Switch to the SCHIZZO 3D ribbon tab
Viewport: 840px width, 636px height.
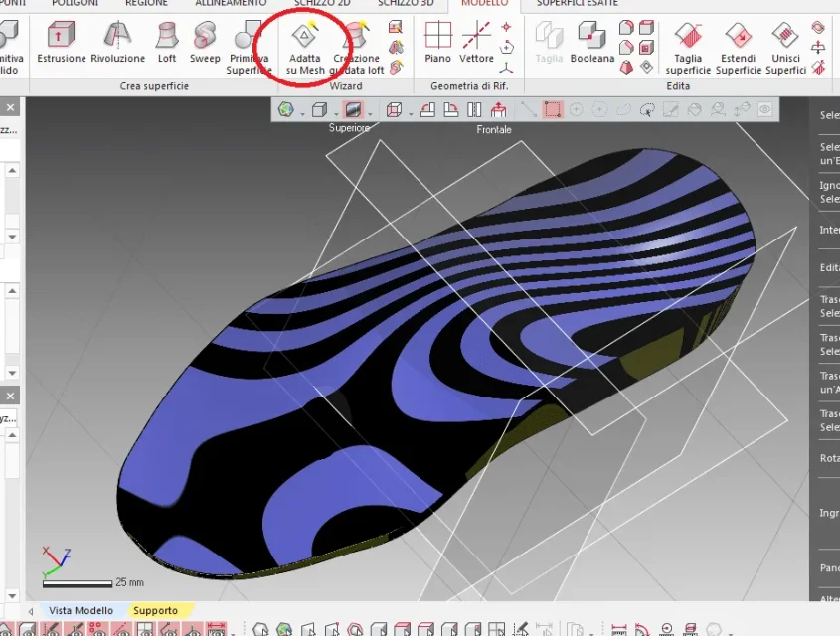pos(406,4)
